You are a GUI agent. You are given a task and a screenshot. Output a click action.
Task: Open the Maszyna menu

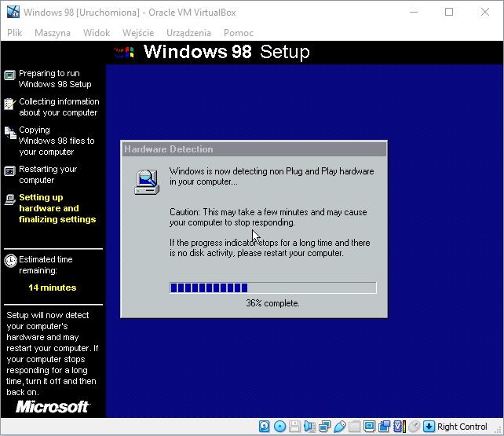53,33
